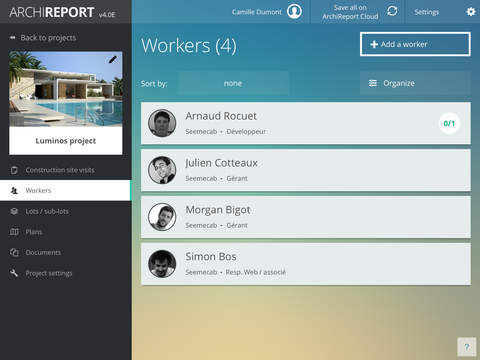Click the pencil edit icon on project image
Image resolution: width=480 pixels, height=360 pixels.
(113, 60)
